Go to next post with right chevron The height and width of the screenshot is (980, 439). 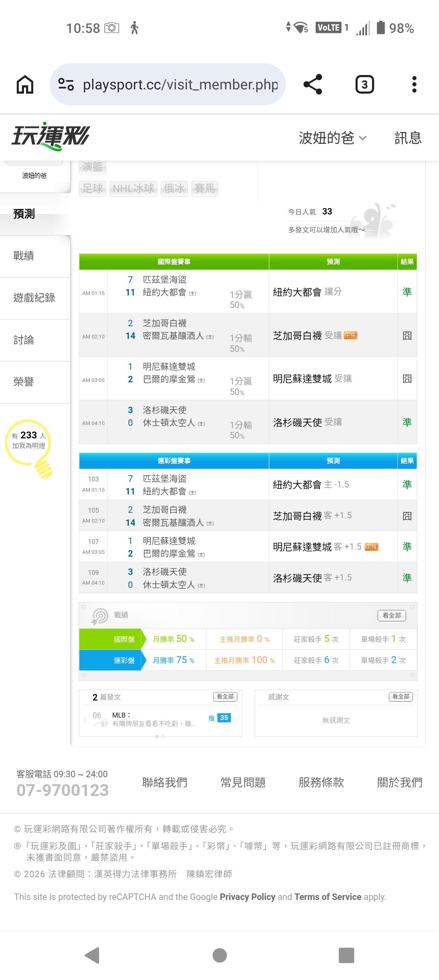[237, 720]
